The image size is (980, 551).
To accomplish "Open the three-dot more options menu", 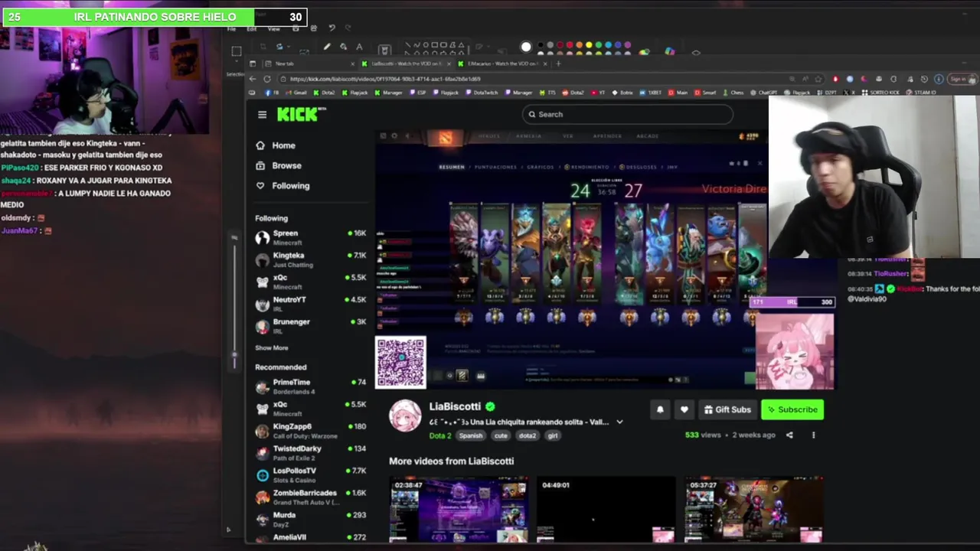I will pos(813,435).
